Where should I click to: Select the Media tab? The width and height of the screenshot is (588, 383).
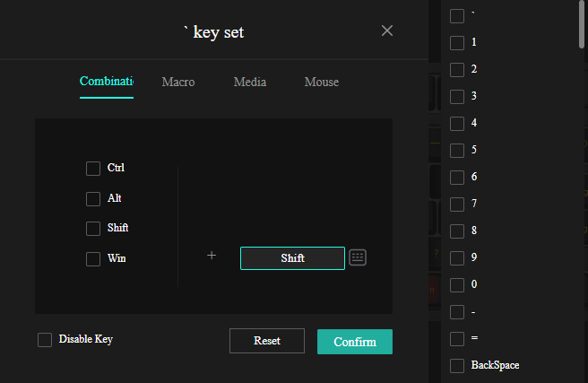pos(250,82)
